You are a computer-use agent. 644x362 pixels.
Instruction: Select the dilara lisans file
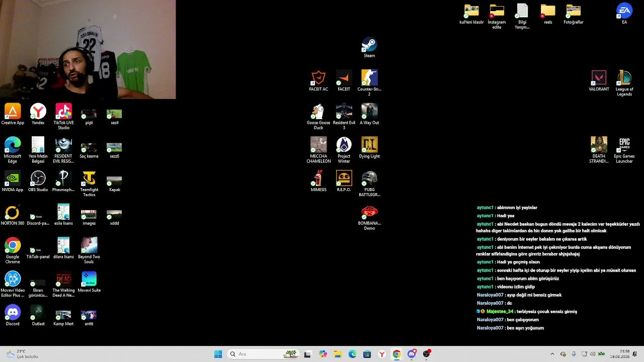63,248
